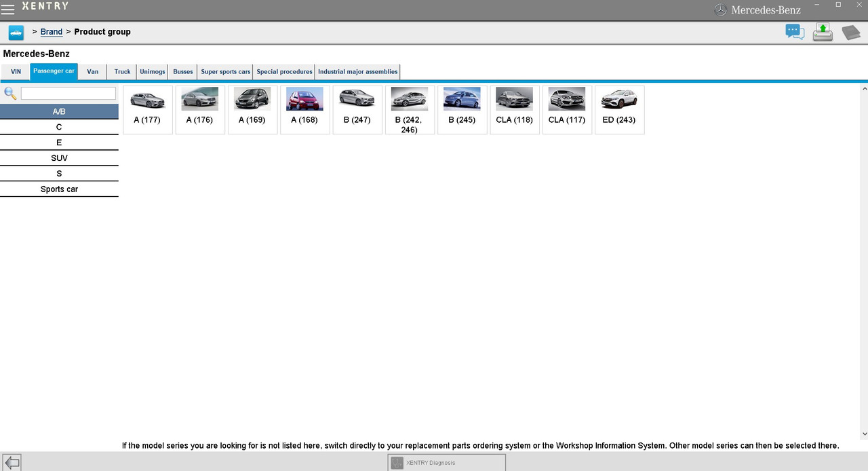Follow the Brand breadcrumb link
Screen dimensions: 868x471
[x=52, y=32]
